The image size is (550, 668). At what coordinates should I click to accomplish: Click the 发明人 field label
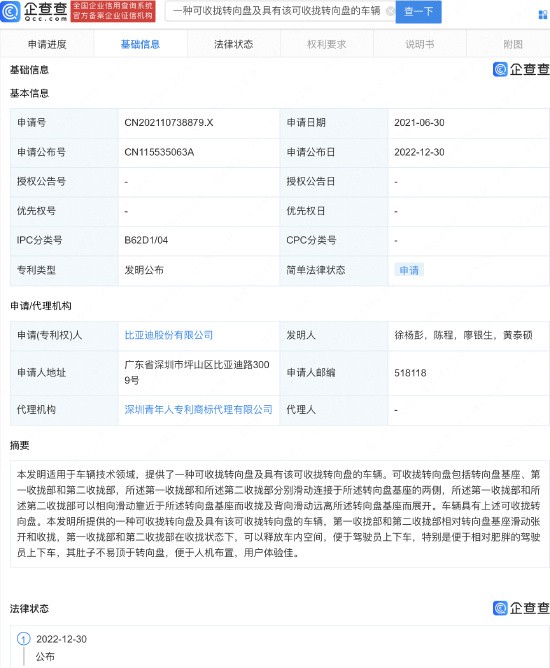[301, 335]
